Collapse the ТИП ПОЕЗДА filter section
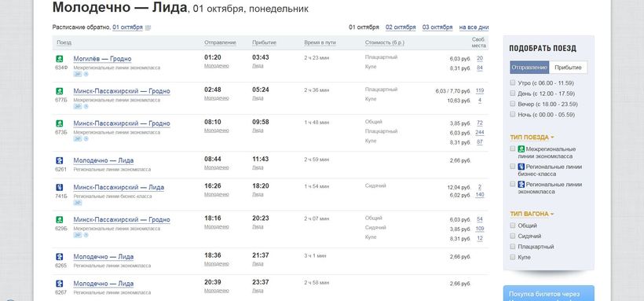The image size is (644, 301). 532,138
